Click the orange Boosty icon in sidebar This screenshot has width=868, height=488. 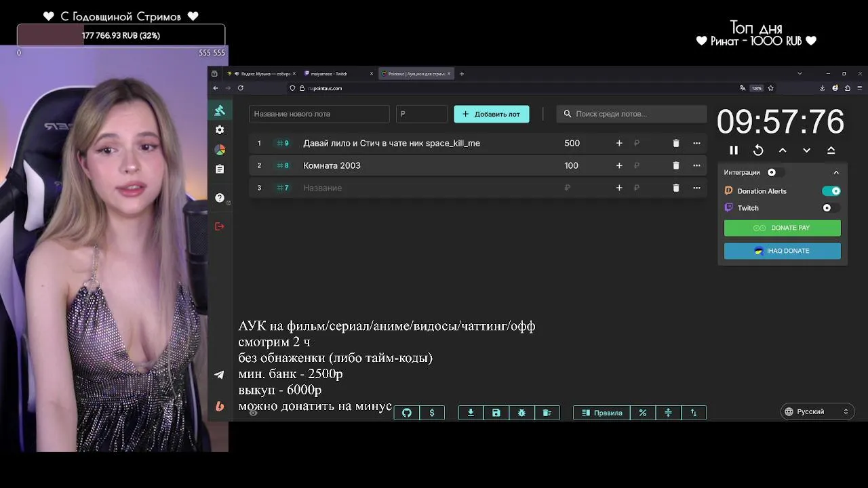point(220,406)
